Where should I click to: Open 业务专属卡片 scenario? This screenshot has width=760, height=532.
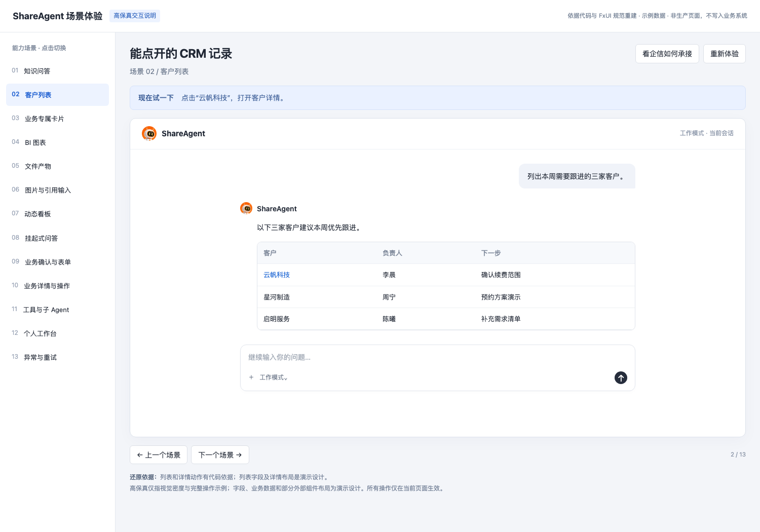pyautogui.click(x=57, y=119)
